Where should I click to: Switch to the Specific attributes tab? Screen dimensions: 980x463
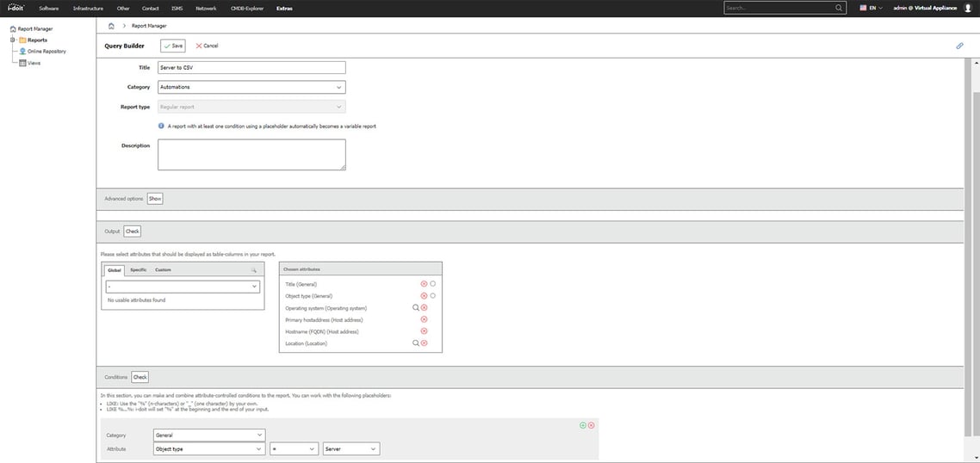coord(139,270)
